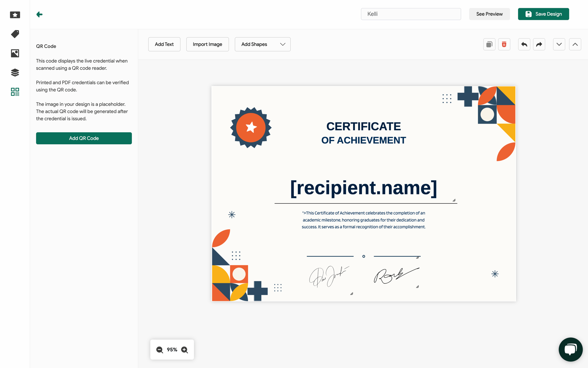Open the image backgrounds sidebar icon
Screen dimensions: 588x368
pyautogui.click(x=15, y=53)
